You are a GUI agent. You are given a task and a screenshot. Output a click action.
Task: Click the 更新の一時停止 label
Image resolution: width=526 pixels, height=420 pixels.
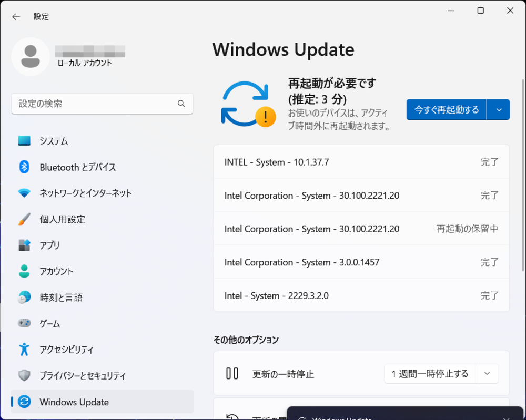click(283, 374)
